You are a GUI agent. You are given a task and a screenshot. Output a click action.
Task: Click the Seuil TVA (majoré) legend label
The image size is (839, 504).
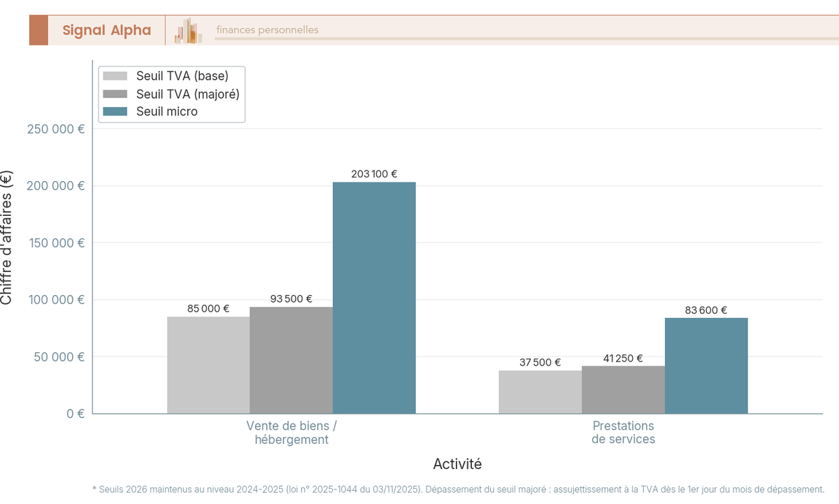pyautogui.click(x=188, y=94)
